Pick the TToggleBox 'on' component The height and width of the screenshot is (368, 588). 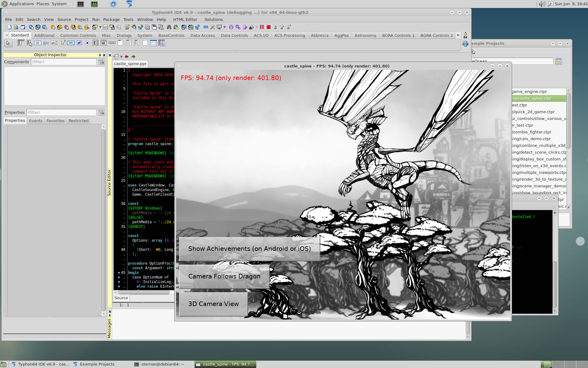point(71,43)
